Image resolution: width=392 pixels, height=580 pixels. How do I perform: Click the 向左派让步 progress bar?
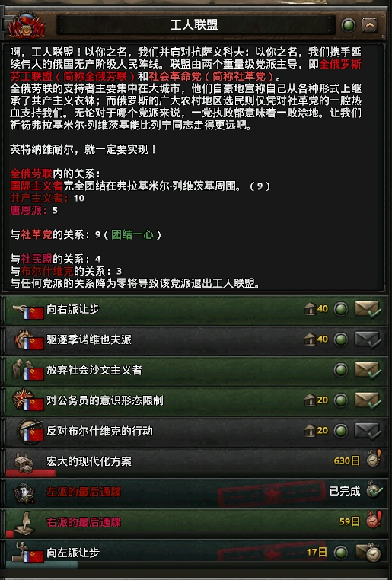[42, 565]
